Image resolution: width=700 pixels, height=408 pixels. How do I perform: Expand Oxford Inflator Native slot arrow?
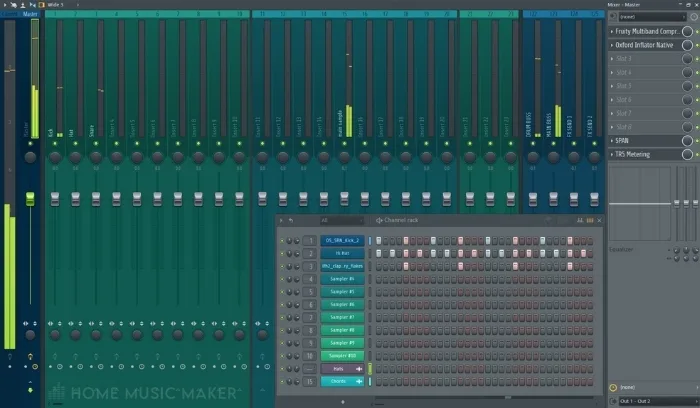click(612, 45)
